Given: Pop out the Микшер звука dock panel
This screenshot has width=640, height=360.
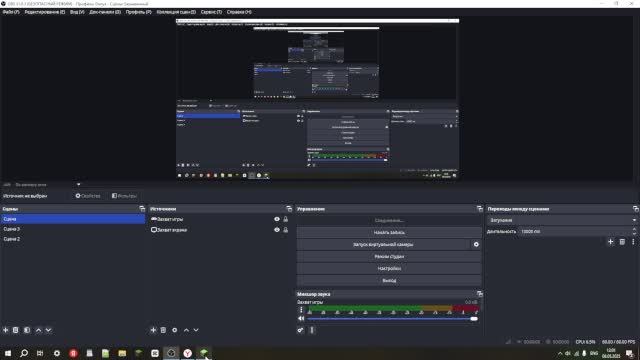Looking at the screenshot, I should 480,293.
